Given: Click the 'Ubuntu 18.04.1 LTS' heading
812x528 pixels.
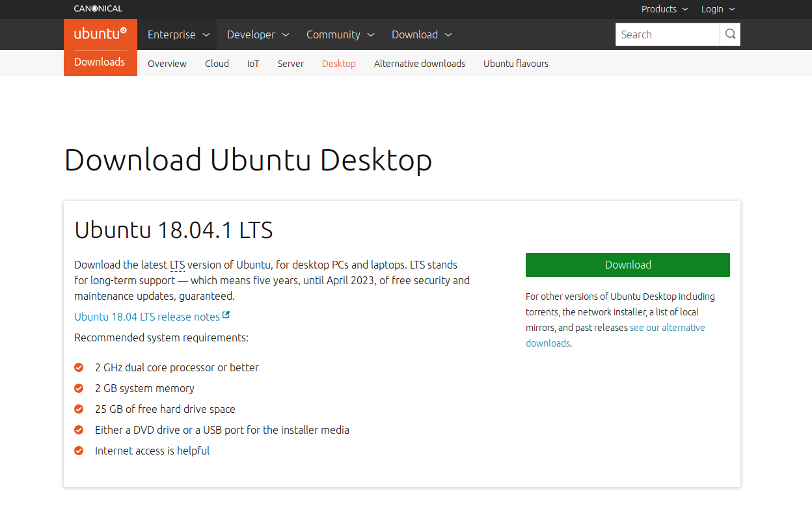Looking at the screenshot, I should click(x=174, y=230).
